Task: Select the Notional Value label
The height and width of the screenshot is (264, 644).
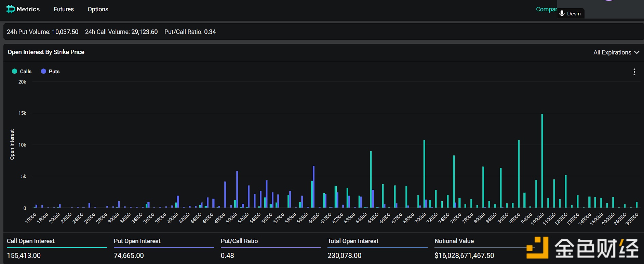Action: [454, 241]
